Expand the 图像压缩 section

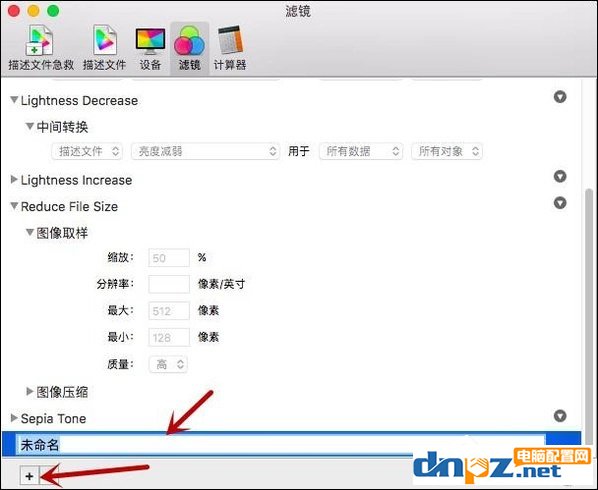(x=29, y=391)
